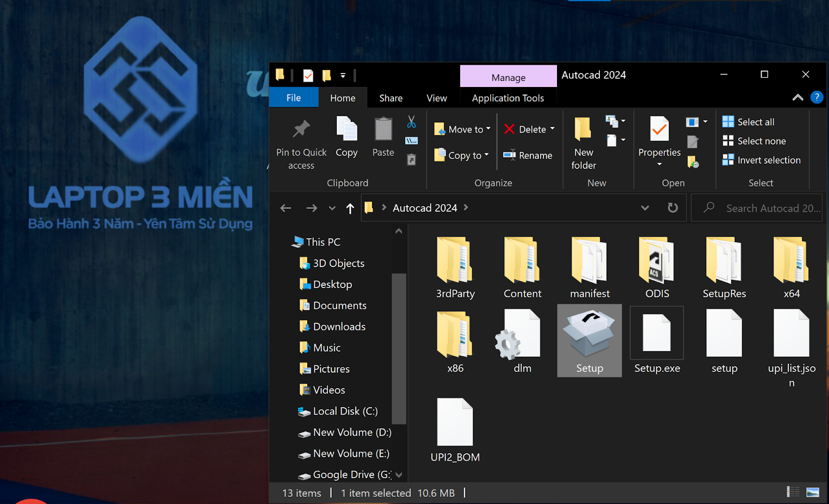The width and height of the screenshot is (829, 504).
Task: Click the Paste clipboard icon
Action: (x=383, y=128)
